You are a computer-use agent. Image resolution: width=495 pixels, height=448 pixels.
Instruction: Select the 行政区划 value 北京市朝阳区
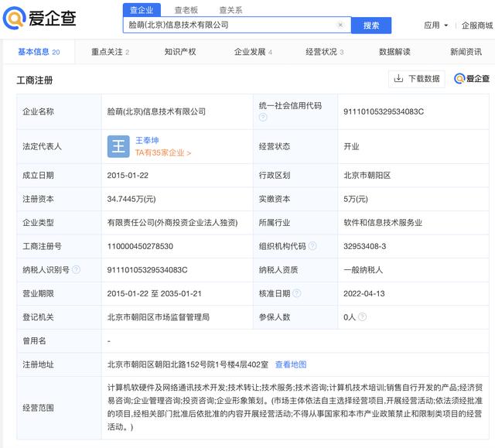pyautogui.click(x=367, y=175)
